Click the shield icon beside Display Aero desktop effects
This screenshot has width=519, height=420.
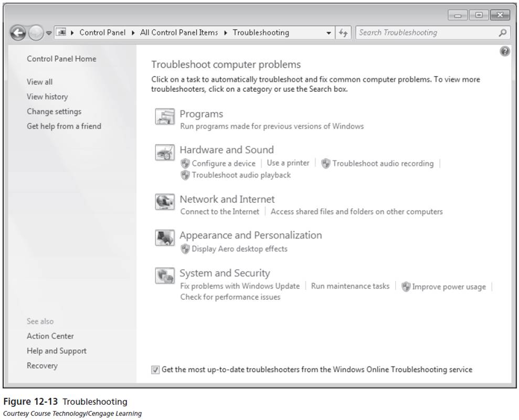[185, 249]
